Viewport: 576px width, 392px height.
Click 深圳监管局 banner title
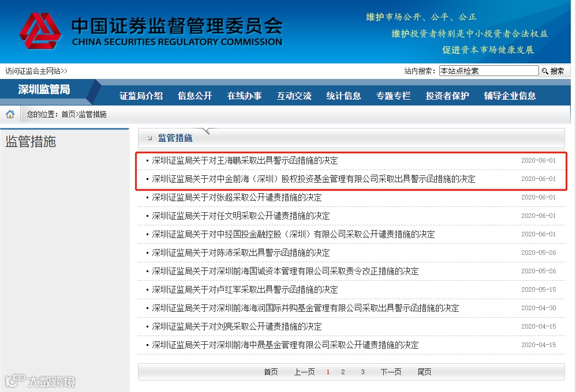tap(44, 89)
